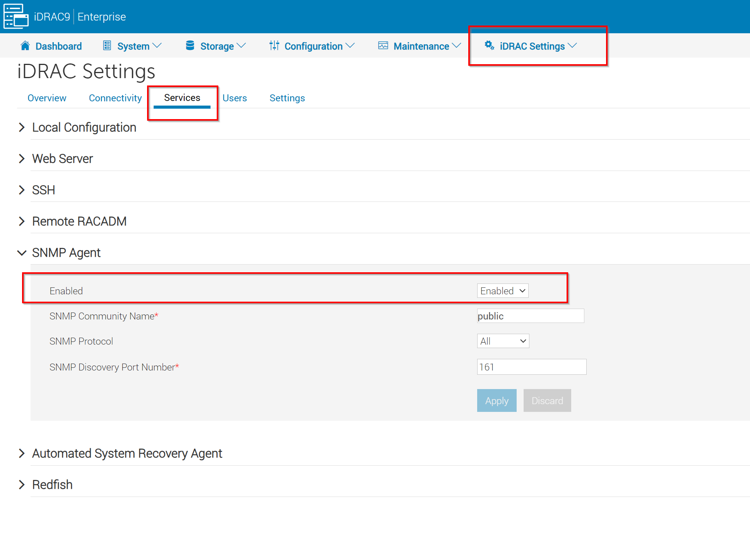Image resolution: width=750 pixels, height=560 pixels.
Task: Click the Maintenance monitor icon
Action: point(383,46)
